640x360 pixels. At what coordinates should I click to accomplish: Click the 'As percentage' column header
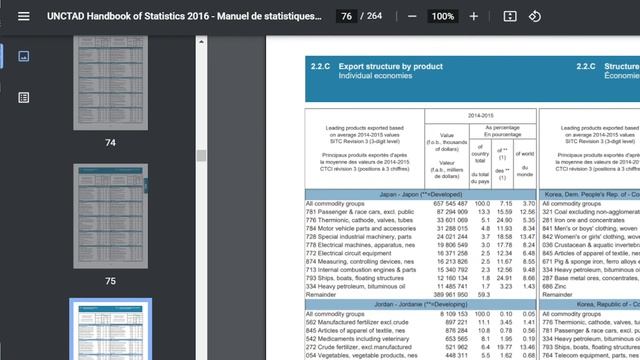(502, 131)
